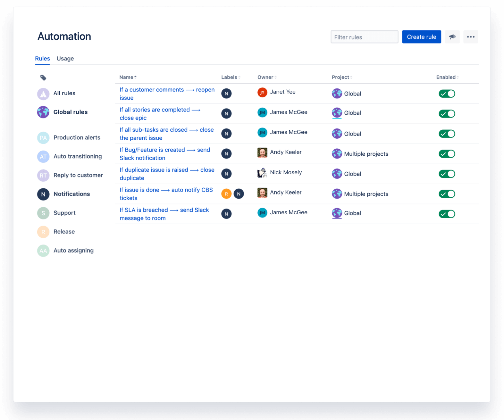Turn off duplicate issue rule toggle

(447, 174)
